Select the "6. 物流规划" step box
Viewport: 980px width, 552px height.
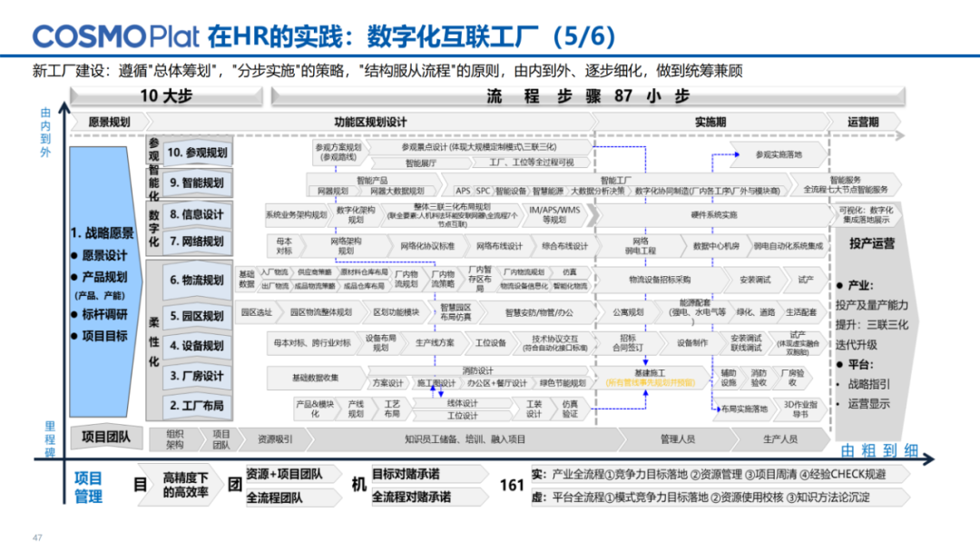(x=199, y=281)
